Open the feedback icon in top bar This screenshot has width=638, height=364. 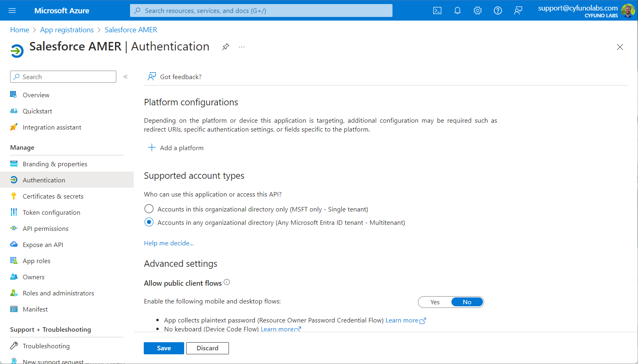[518, 10]
